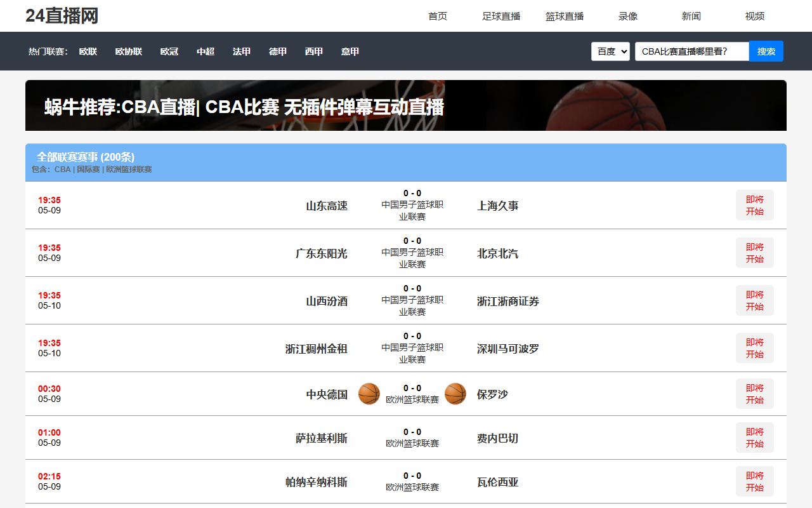Click the 24直播网 site logo

coord(62,16)
